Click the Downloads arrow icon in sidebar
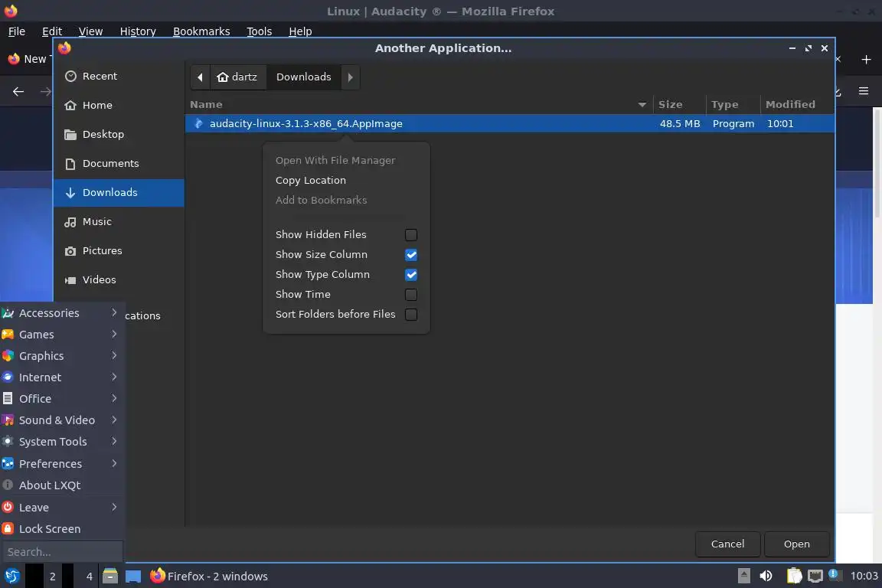Image resolution: width=882 pixels, height=588 pixels. click(x=70, y=192)
